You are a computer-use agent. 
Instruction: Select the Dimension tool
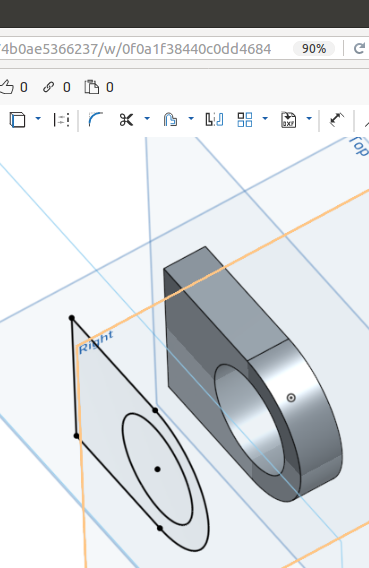(x=336, y=120)
